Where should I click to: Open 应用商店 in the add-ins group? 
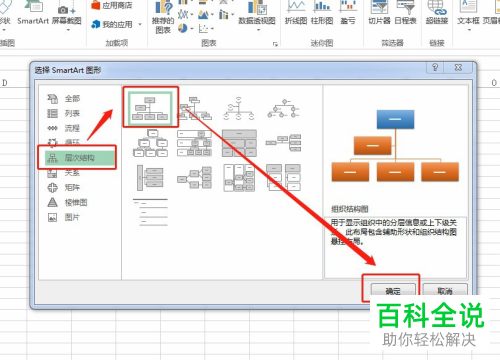[x=112, y=5]
